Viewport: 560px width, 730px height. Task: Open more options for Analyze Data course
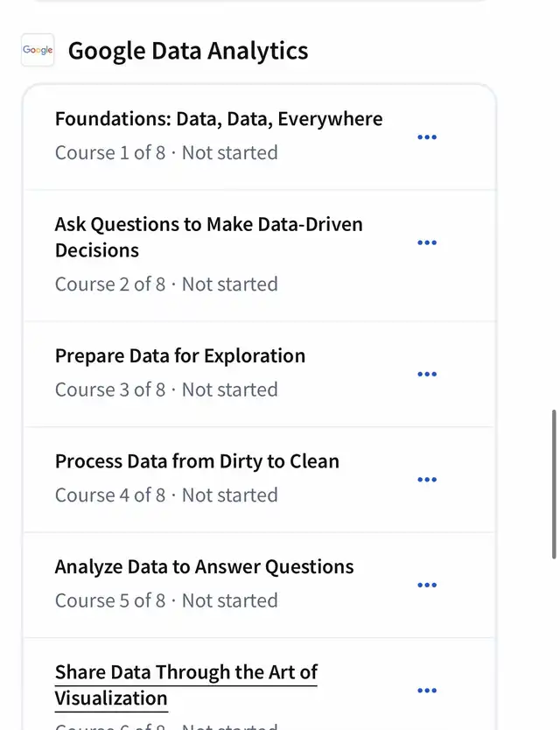427,585
